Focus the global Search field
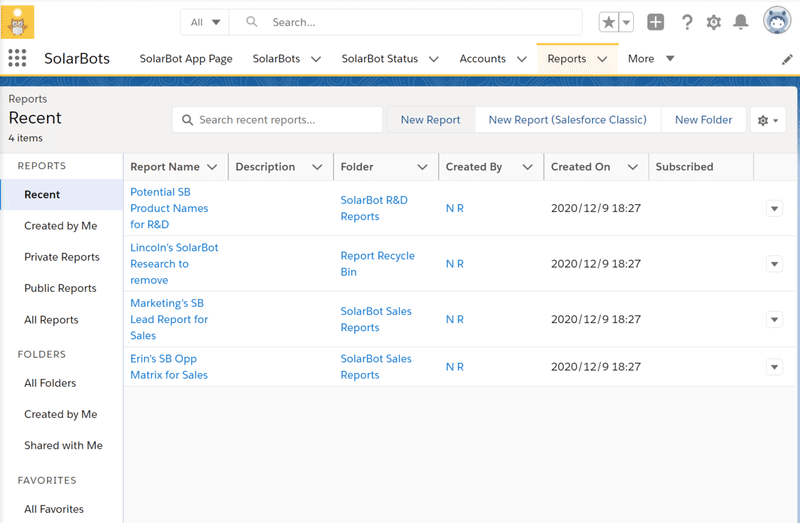Image resolution: width=800 pixels, height=523 pixels. tap(406, 22)
